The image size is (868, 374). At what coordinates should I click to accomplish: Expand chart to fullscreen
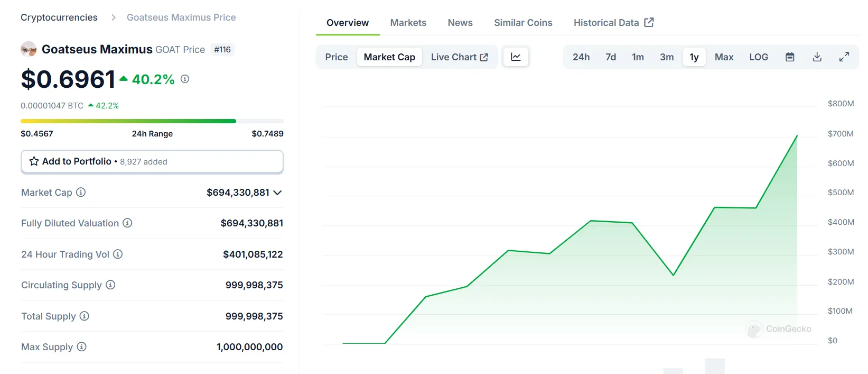point(844,57)
